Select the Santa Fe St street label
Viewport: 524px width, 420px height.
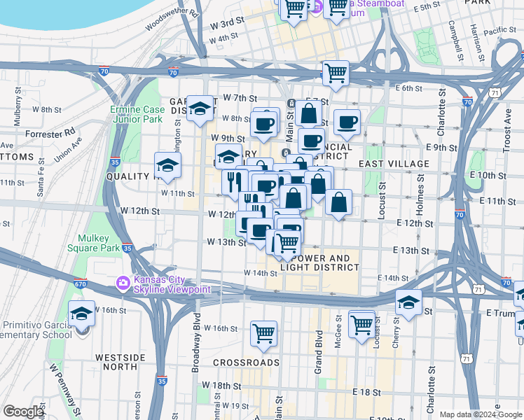(41, 177)
